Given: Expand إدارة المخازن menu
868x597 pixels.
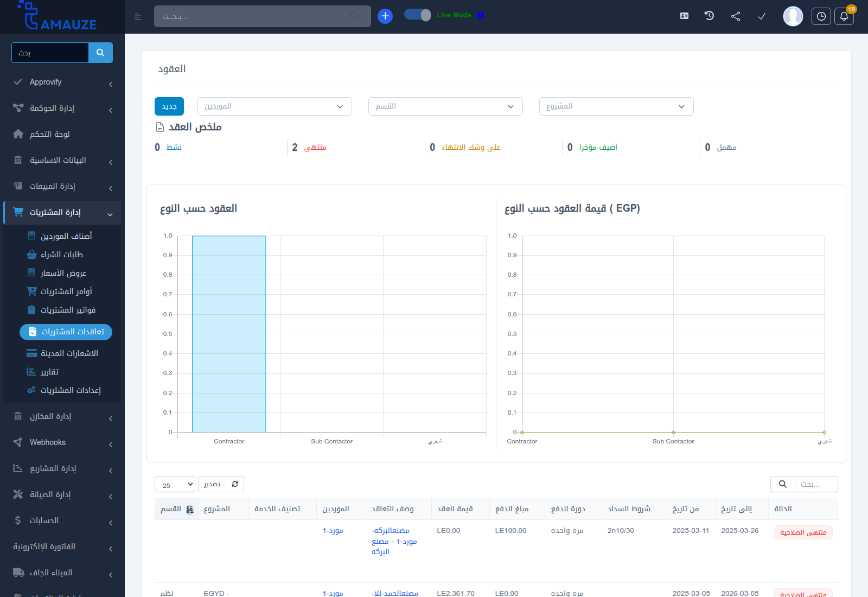Looking at the screenshot, I should pyautogui.click(x=62, y=416).
